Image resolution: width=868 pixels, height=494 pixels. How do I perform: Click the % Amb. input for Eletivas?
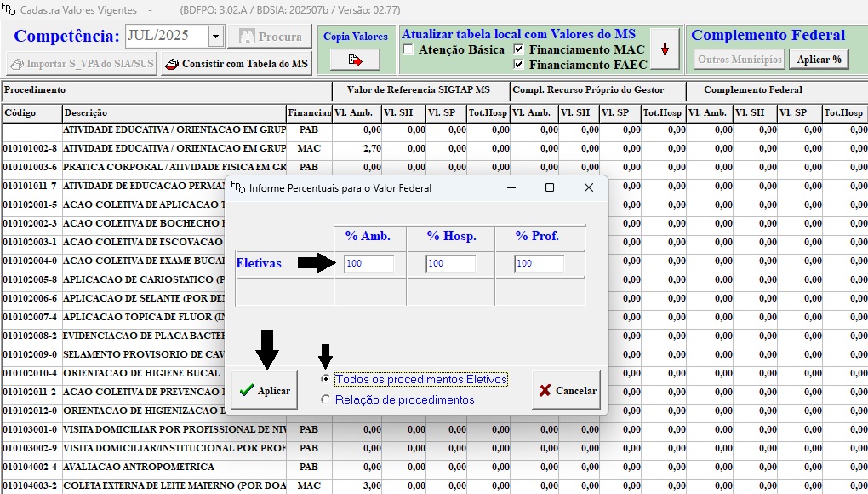point(368,264)
